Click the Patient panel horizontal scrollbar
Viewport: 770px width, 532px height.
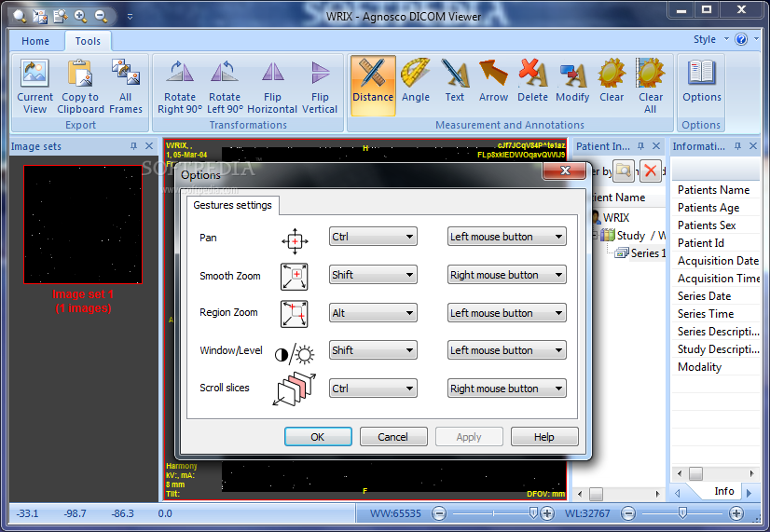point(619,494)
